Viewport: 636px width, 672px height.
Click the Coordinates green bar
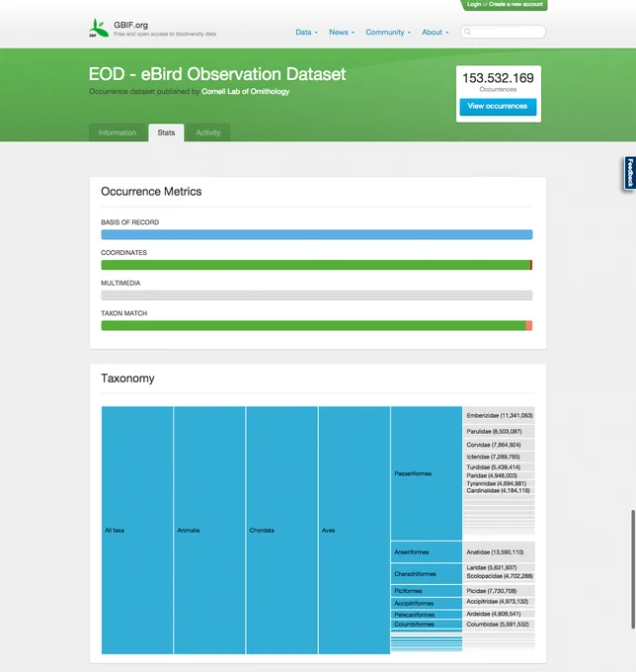pos(315,265)
